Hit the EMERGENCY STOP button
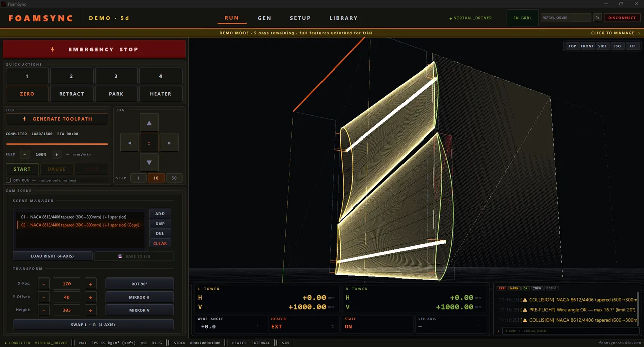The height and width of the screenshot is (347, 644). pos(94,49)
